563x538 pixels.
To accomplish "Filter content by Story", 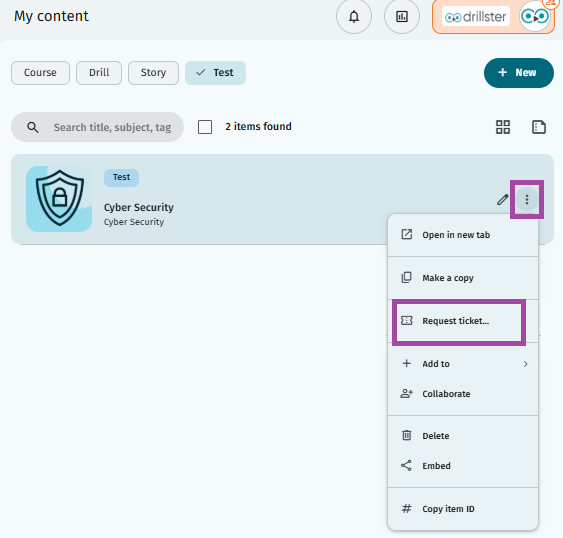I will click(x=153, y=73).
